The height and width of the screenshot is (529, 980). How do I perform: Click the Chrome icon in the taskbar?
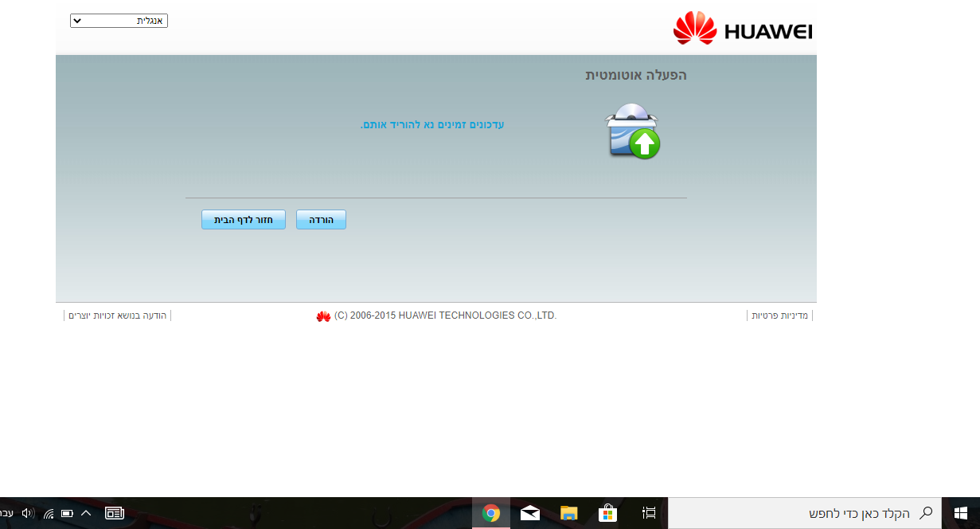point(490,513)
